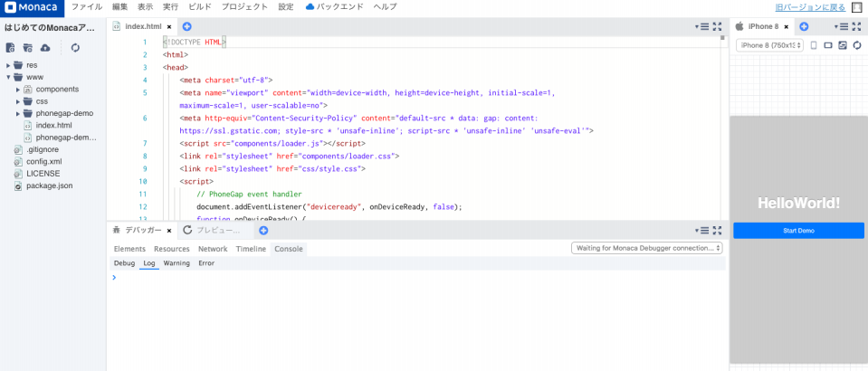The image size is (868, 371).
Task: Filter console by Log level
Action: (149, 263)
